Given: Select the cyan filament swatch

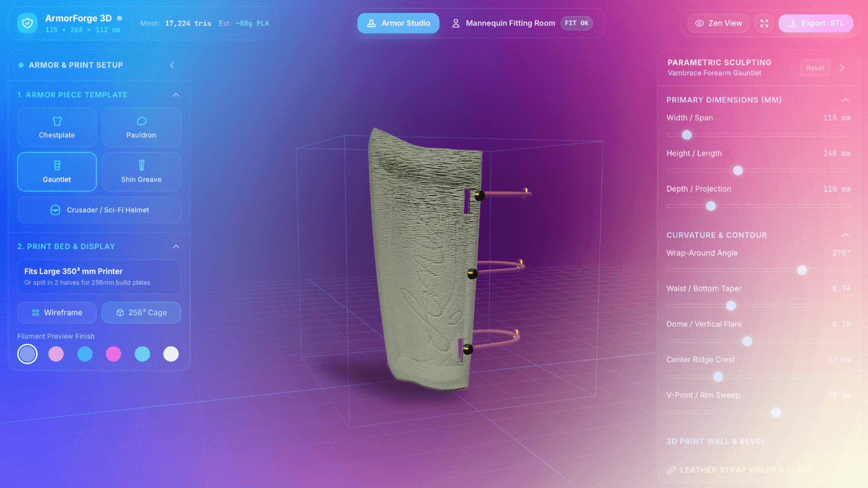Looking at the screenshot, I should (x=142, y=354).
